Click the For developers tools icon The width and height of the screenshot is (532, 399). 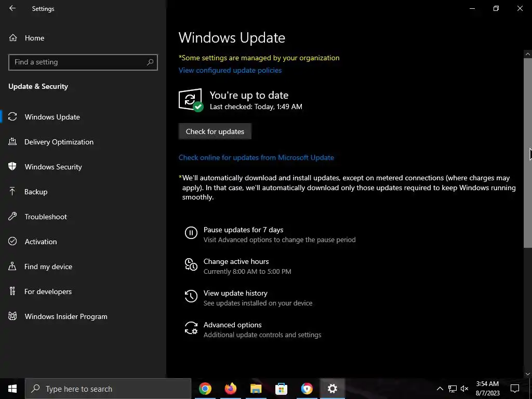(x=12, y=291)
